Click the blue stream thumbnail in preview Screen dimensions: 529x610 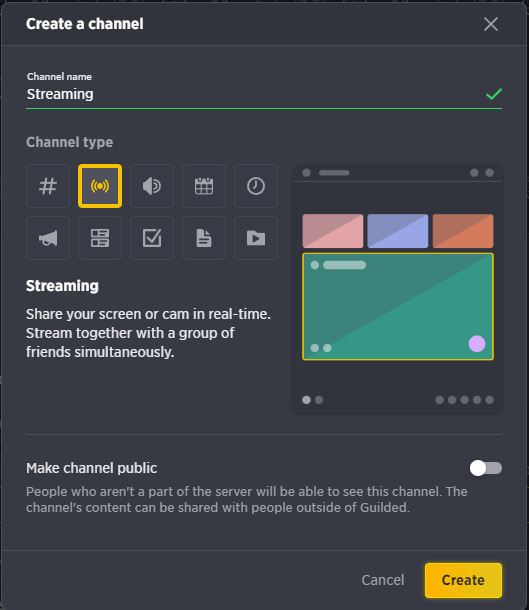(398, 231)
